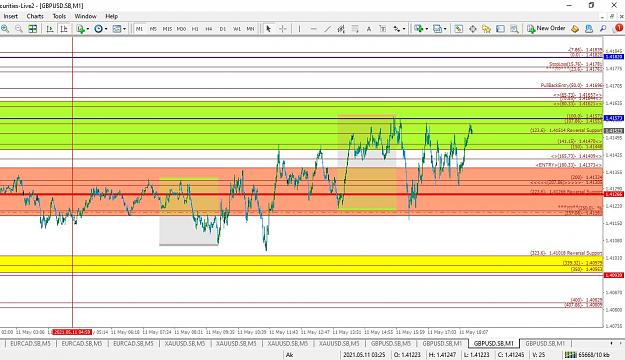Launch MetaEditor via yellow book icon
This screenshot has height=360, width=625.
point(575,29)
